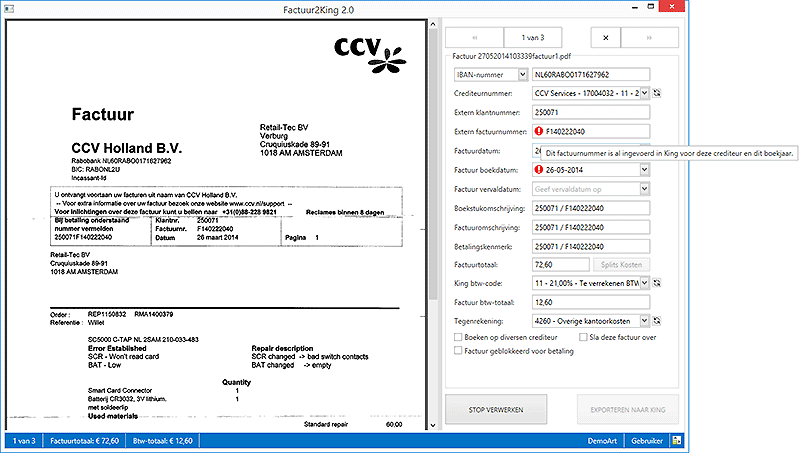Refresh the Crediteurnummer list with its reload icon
Screen dimensions: 800x453
tap(657, 93)
